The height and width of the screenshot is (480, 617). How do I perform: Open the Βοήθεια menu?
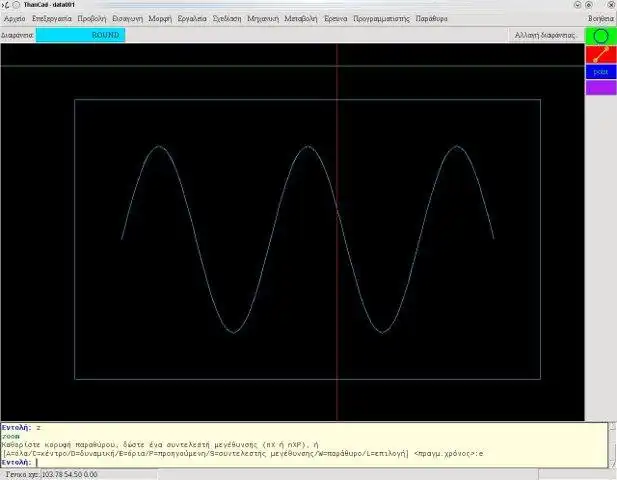coord(601,18)
